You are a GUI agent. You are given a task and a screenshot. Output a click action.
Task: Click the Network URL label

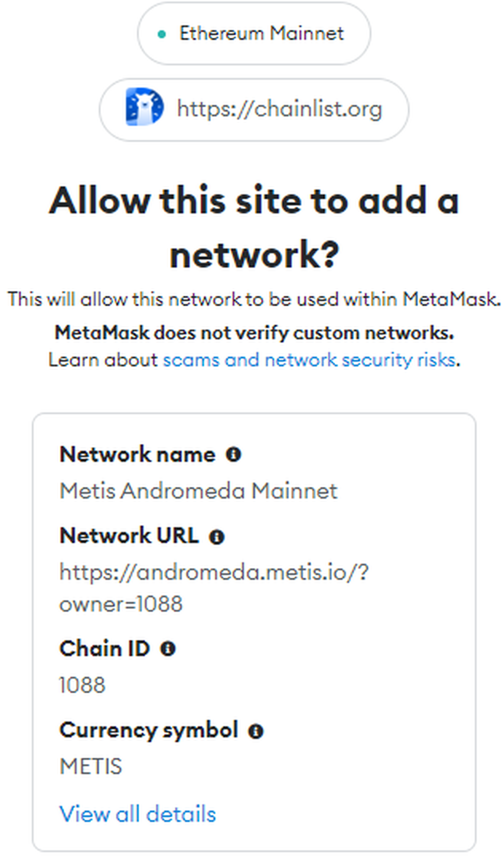click(129, 536)
